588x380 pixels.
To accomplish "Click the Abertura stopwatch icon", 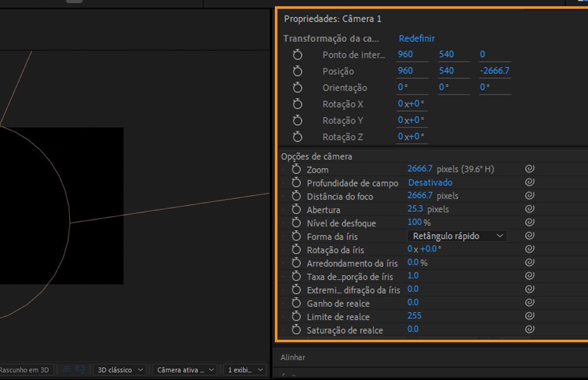I will [x=296, y=209].
